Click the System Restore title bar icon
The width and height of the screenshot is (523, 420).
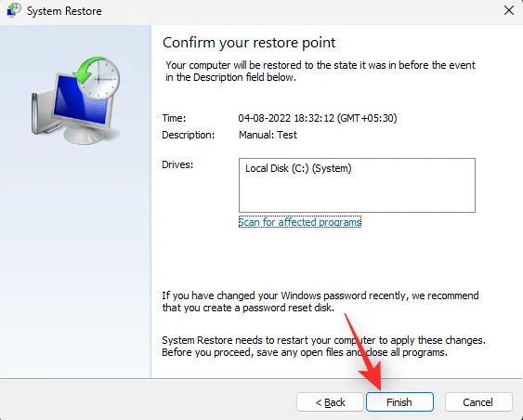[x=14, y=10]
